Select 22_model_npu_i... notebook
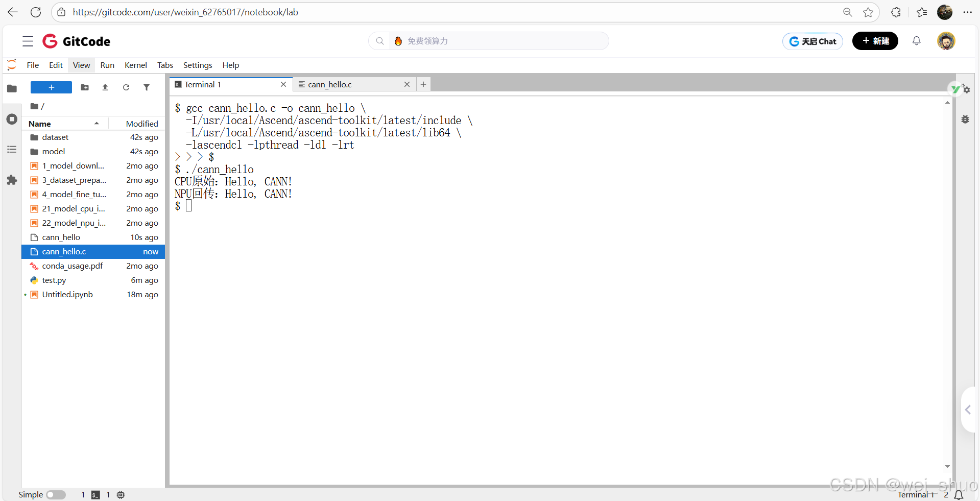This screenshot has width=980, height=501. [x=93, y=223]
